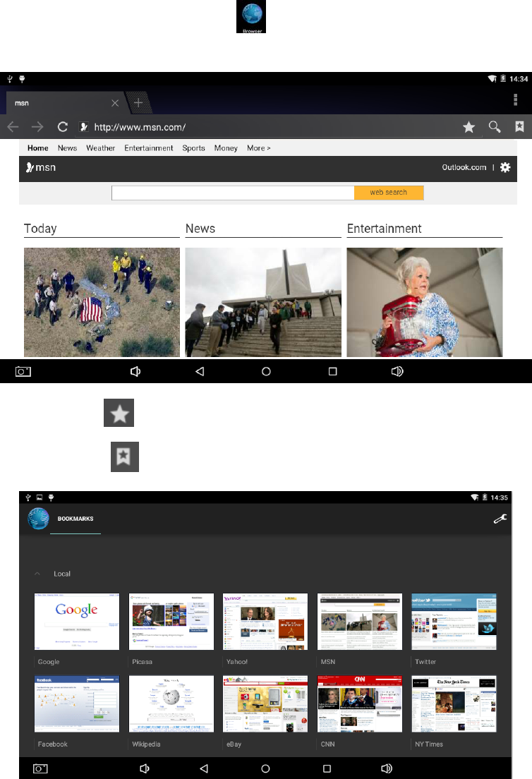
Task: Open Entertainment in MSN navigation
Action: [x=149, y=148]
